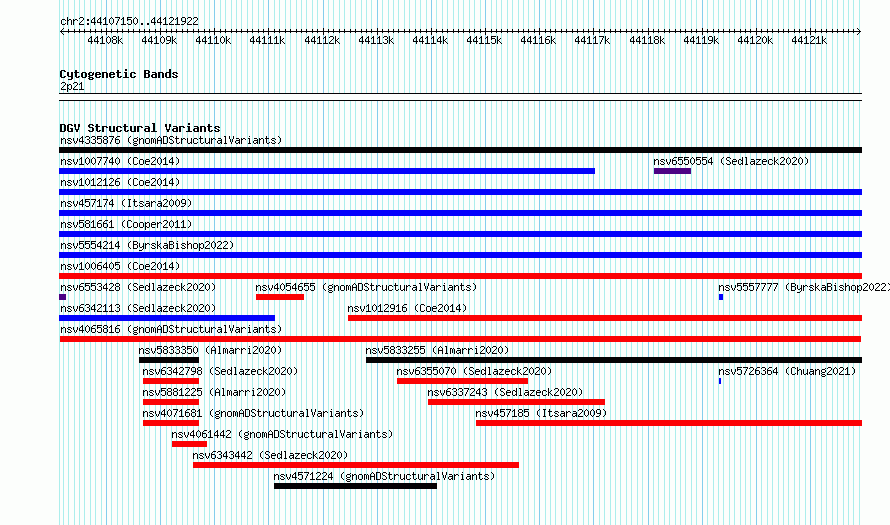Image resolution: width=890 pixels, height=525 pixels.
Task: Click the tiny blue nsv5726364 marker
Action: click(x=720, y=381)
